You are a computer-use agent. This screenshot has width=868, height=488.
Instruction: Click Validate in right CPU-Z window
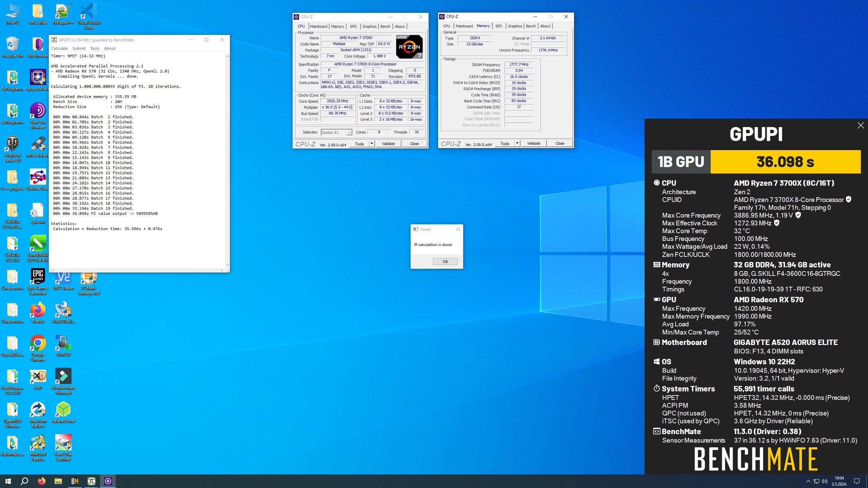pos(534,143)
